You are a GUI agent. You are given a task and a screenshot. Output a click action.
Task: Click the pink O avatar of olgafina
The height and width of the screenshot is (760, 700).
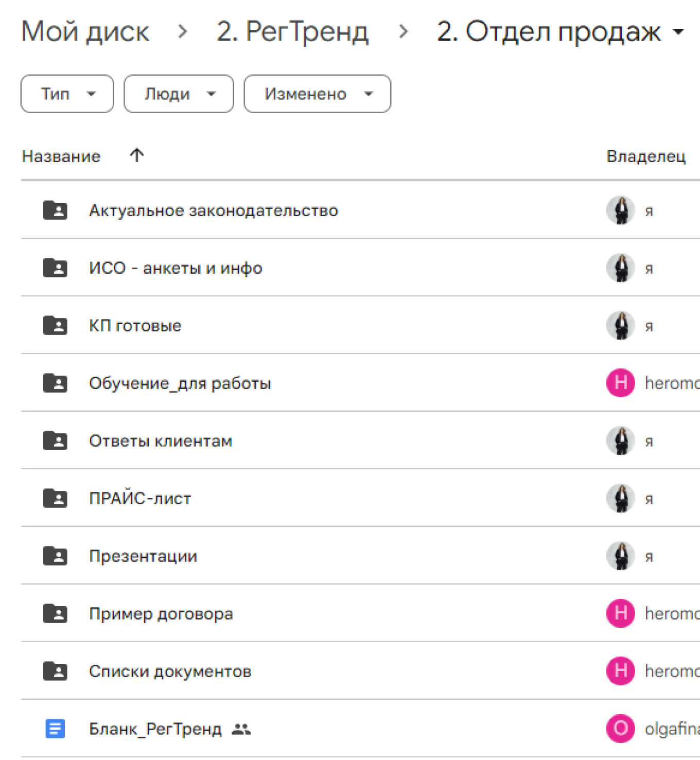620,729
